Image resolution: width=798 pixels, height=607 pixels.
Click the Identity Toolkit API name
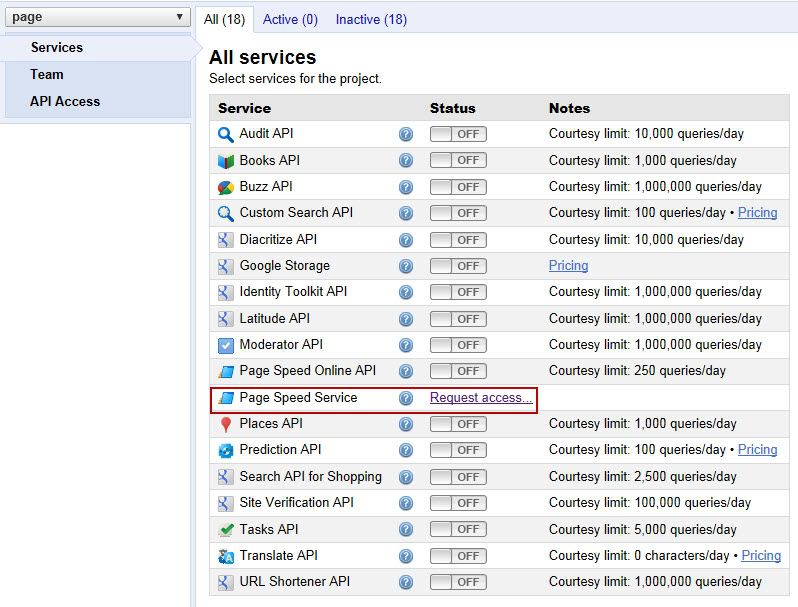coord(293,292)
